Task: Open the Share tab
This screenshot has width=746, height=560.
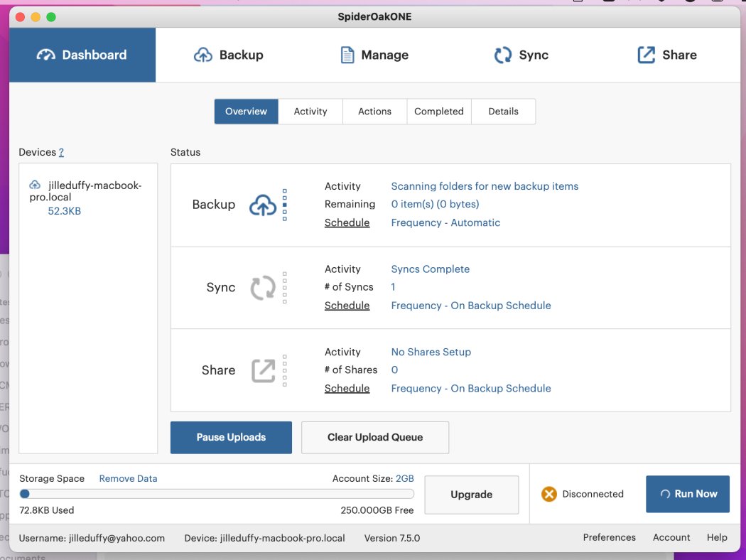Action: point(667,55)
